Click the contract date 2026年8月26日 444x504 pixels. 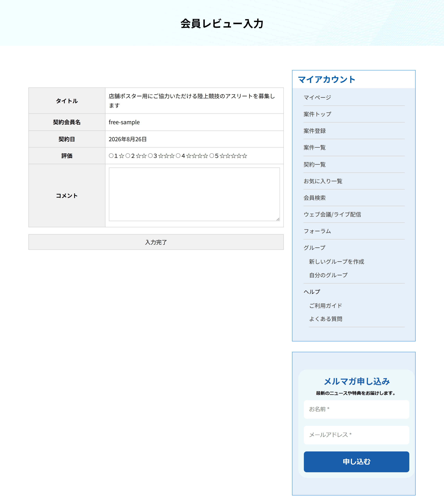[x=128, y=139]
